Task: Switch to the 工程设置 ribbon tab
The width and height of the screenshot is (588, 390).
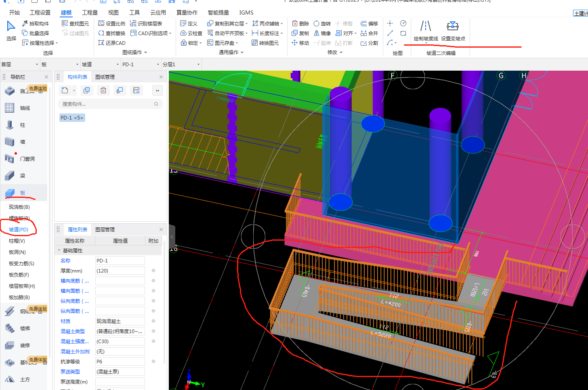Action: (x=40, y=13)
